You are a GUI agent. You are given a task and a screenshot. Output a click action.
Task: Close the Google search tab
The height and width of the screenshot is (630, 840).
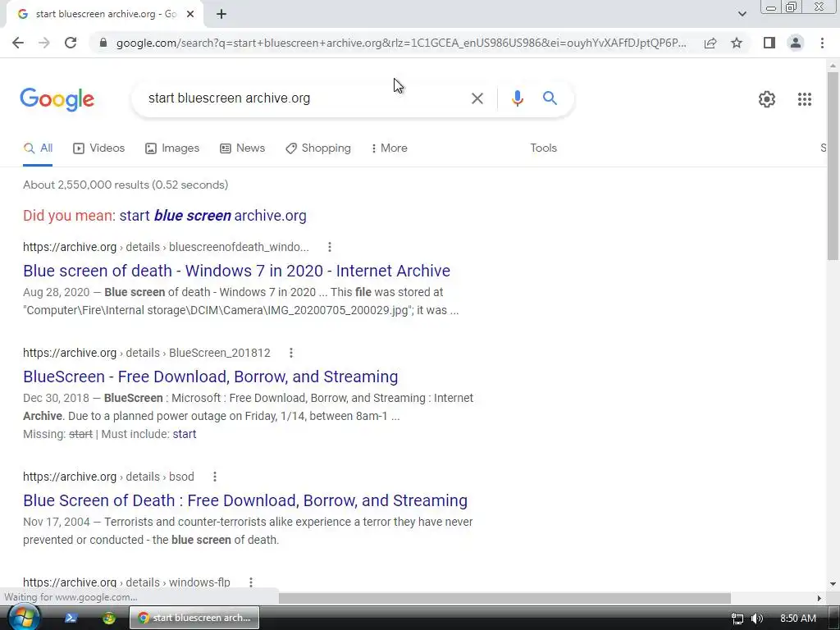point(190,14)
